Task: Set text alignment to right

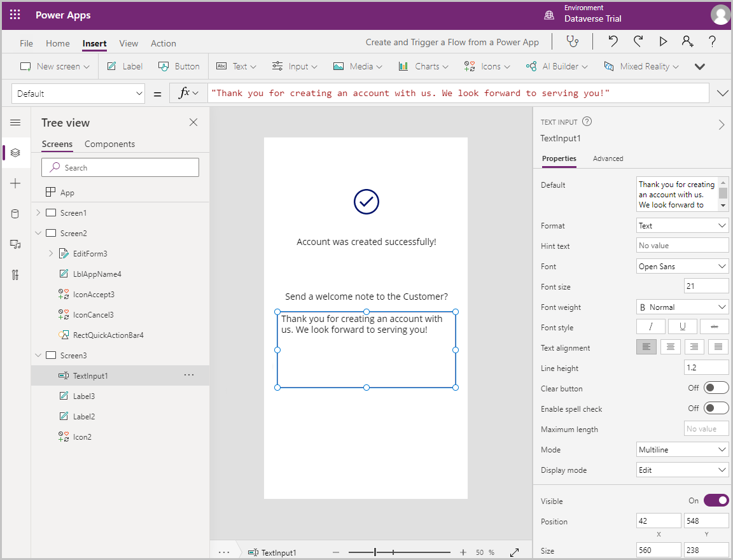Action: click(x=694, y=347)
